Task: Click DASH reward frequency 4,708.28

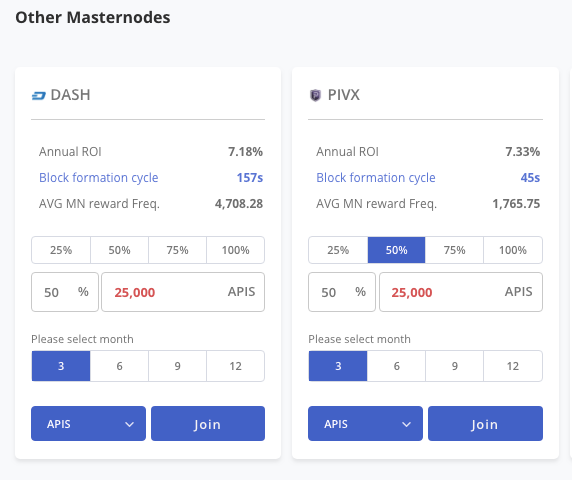Action: (239, 204)
